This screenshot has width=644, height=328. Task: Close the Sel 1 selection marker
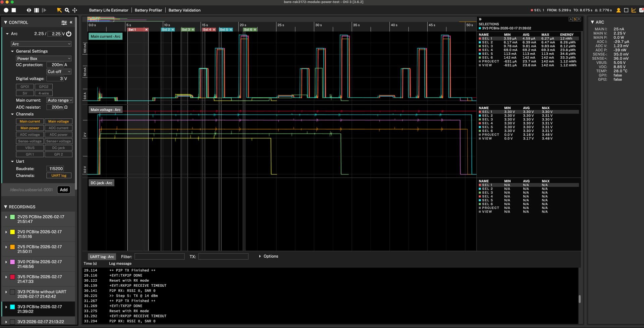(x=146, y=30)
